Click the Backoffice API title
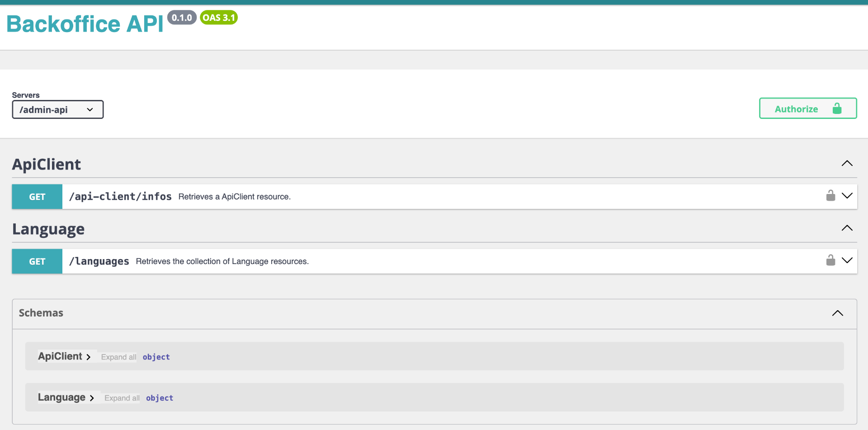 point(85,24)
